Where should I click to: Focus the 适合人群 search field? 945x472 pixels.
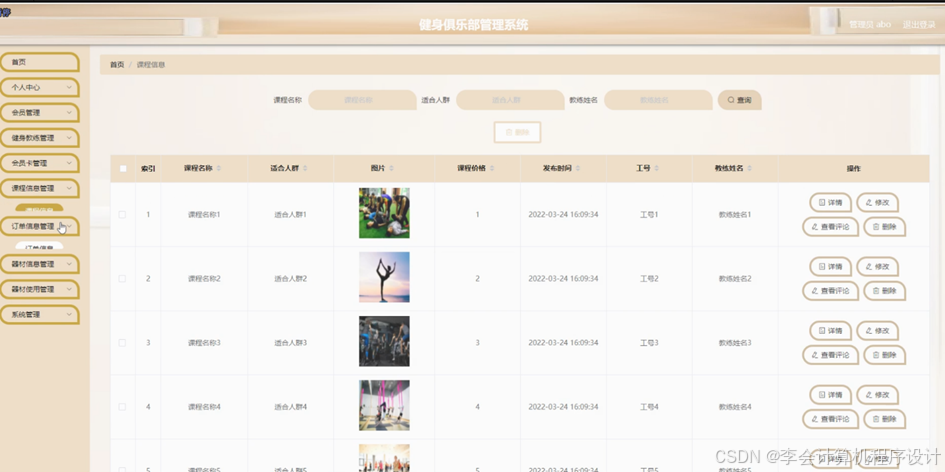pyautogui.click(x=510, y=100)
